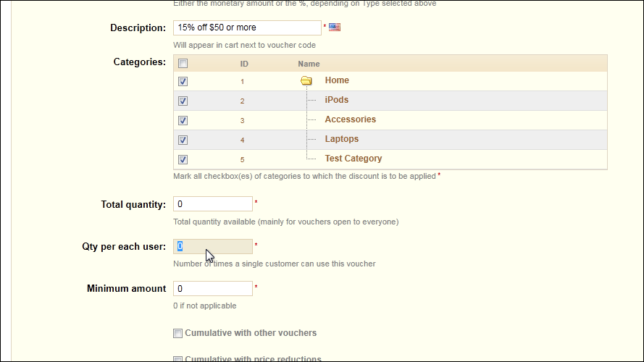644x362 pixels.
Task: Select the Accessories category name
Action: click(351, 119)
